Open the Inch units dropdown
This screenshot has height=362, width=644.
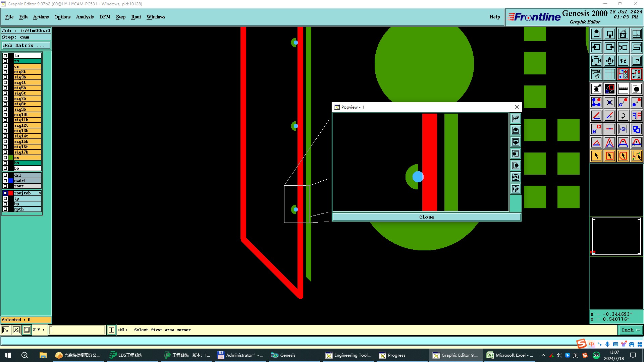pyautogui.click(x=630, y=330)
